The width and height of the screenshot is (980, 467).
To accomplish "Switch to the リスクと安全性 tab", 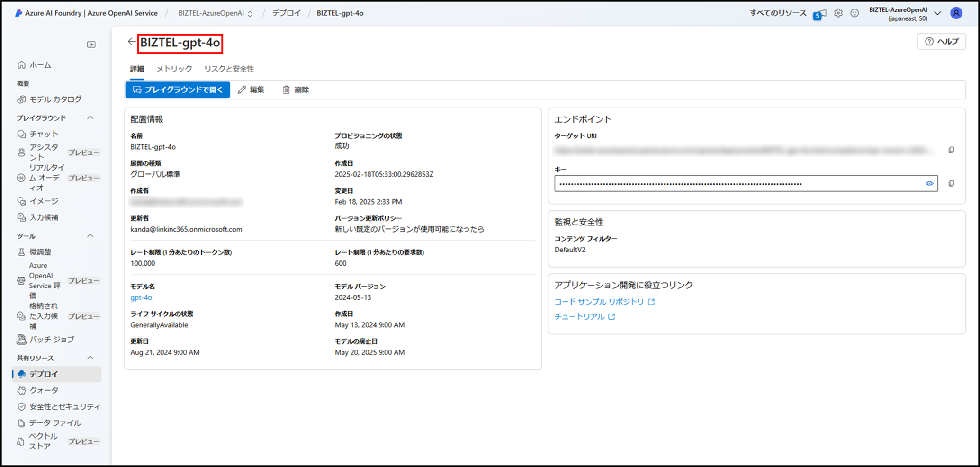I will coord(229,69).
